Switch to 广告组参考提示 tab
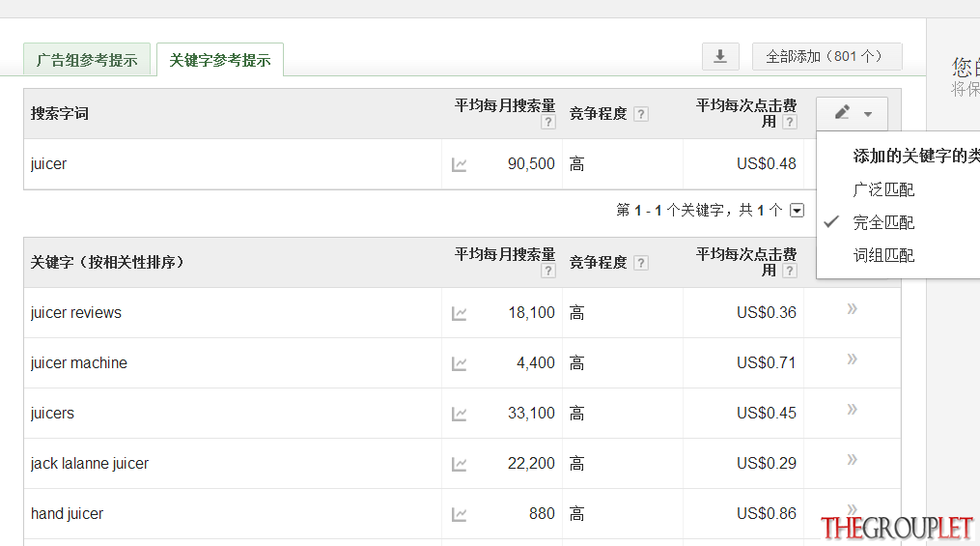This screenshot has width=980, height=546. 87,60
